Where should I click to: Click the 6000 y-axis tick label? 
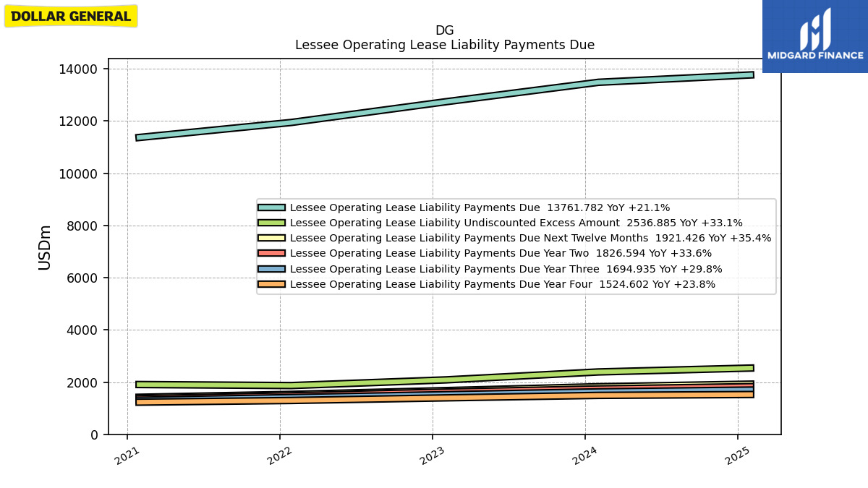pos(83,278)
